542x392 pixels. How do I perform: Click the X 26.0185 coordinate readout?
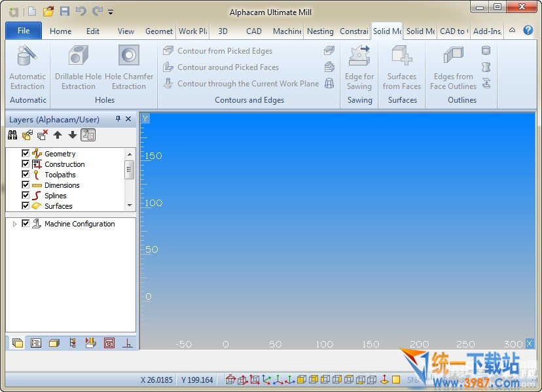pyautogui.click(x=156, y=380)
